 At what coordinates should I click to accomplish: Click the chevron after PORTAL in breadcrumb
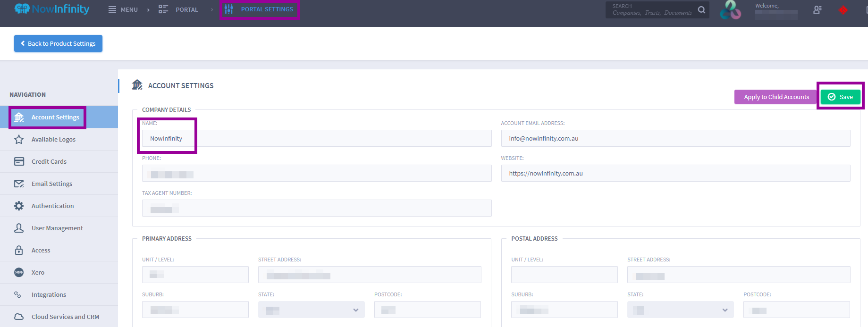211,9
